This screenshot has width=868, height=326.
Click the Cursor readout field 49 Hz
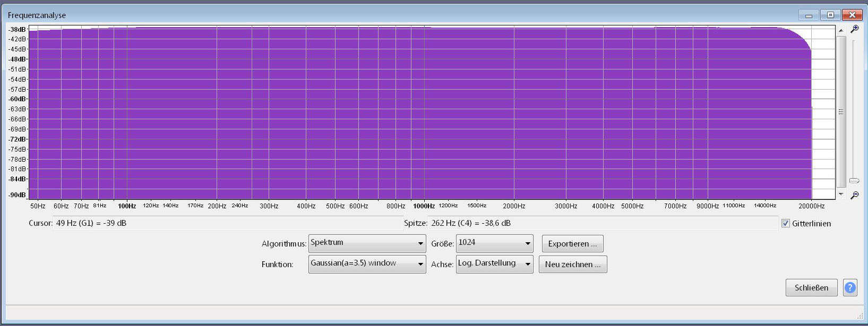(x=227, y=223)
